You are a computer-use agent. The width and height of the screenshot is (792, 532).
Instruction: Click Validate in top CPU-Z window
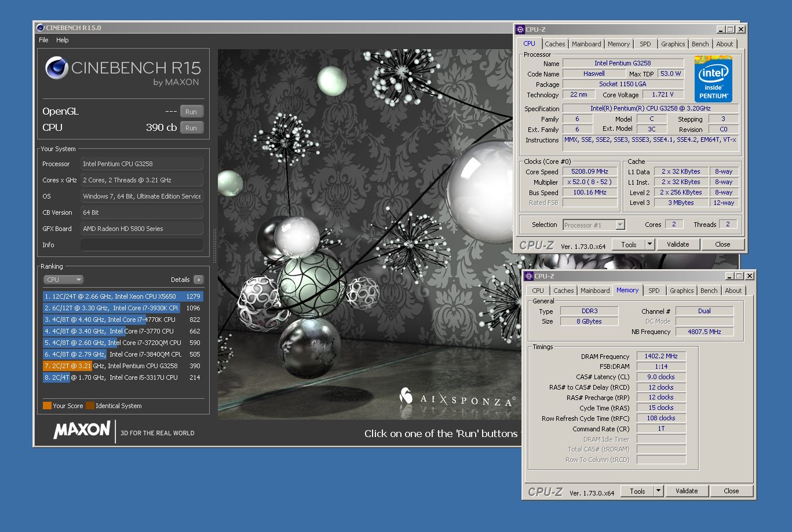(678, 245)
